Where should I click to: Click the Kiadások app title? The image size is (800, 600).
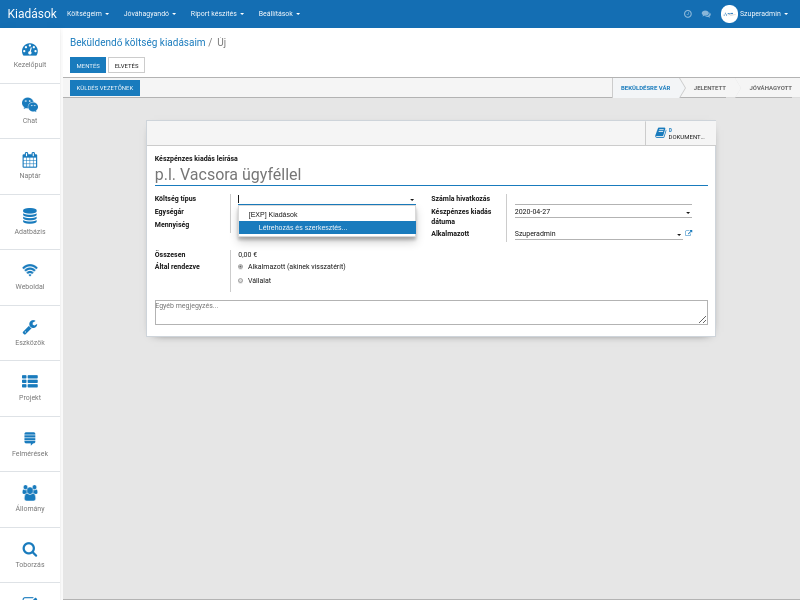click(32, 14)
